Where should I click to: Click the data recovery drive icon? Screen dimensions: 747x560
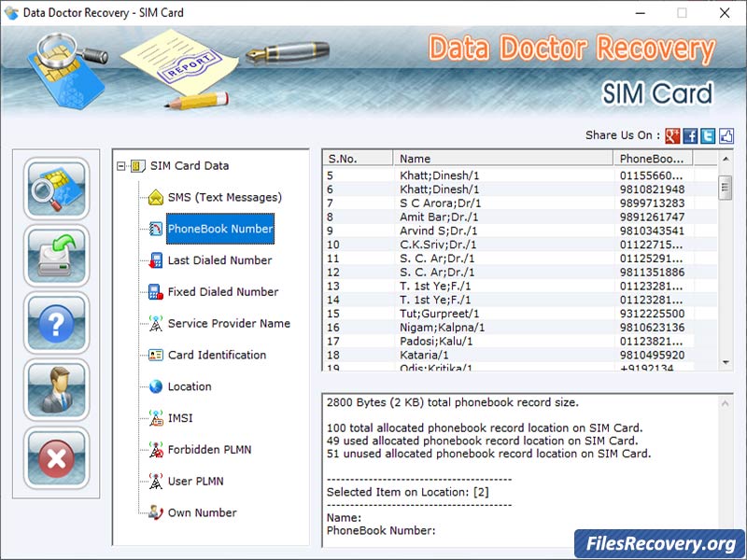(56, 255)
